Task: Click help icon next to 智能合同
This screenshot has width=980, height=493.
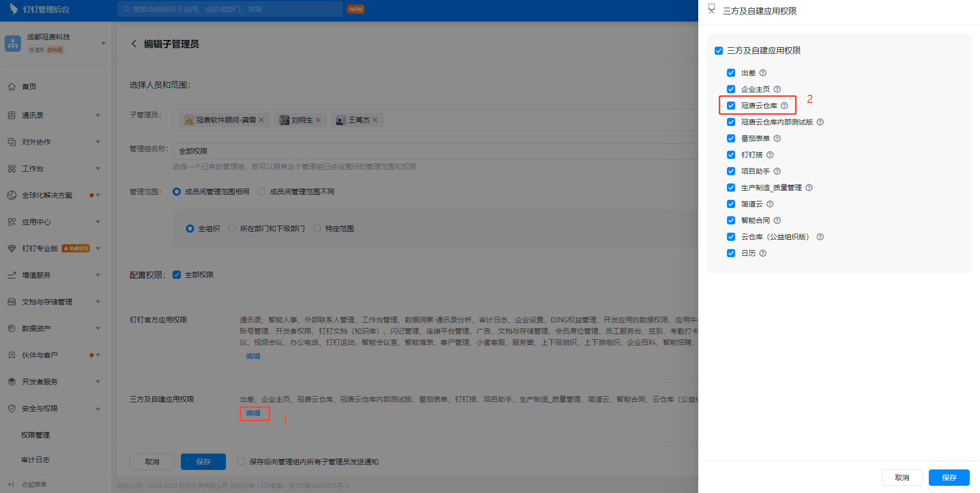Action: coord(777,220)
